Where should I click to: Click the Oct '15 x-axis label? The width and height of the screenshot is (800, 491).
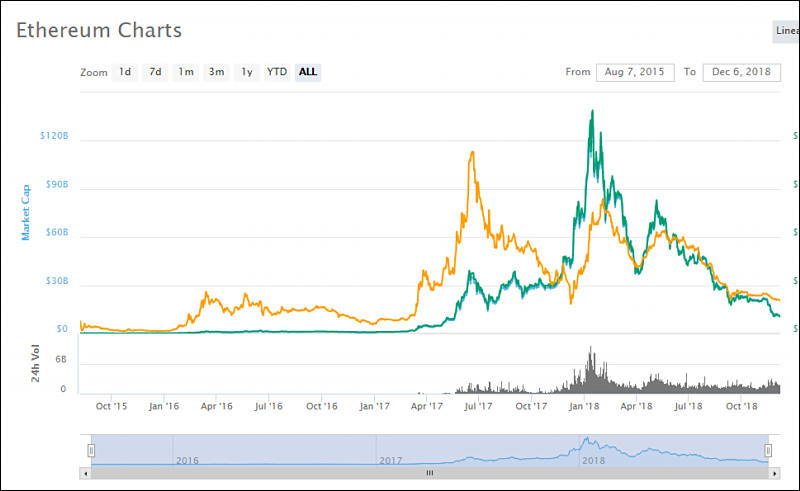pyautogui.click(x=111, y=406)
